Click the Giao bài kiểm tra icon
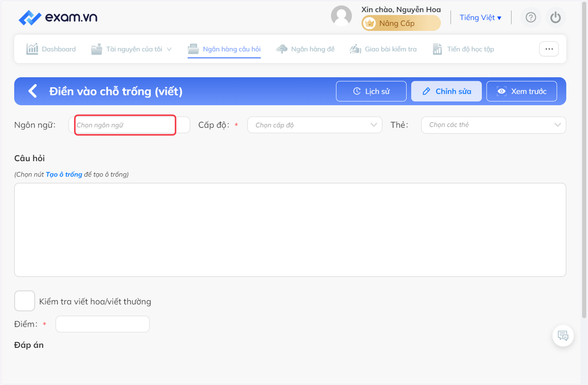This screenshot has height=385, width=588. 355,49
